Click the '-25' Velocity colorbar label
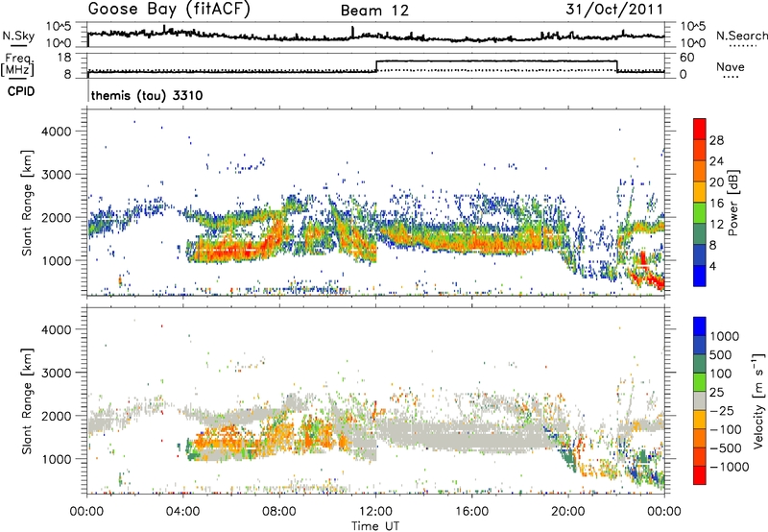 [x=721, y=410]
